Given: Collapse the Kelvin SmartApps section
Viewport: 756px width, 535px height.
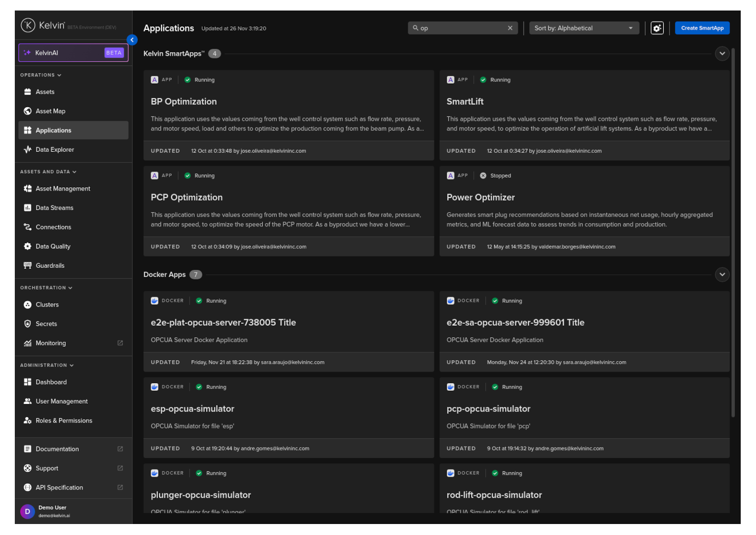Looking at the screenshot, I should (722, 53).
